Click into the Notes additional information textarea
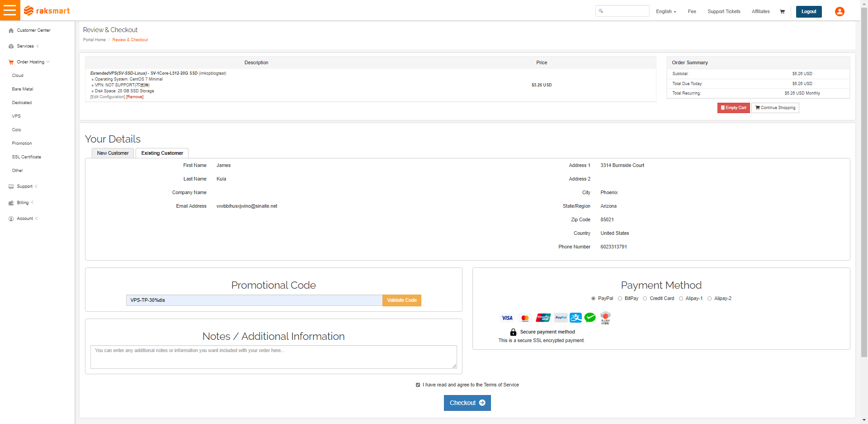 click(x=273, y=357)
